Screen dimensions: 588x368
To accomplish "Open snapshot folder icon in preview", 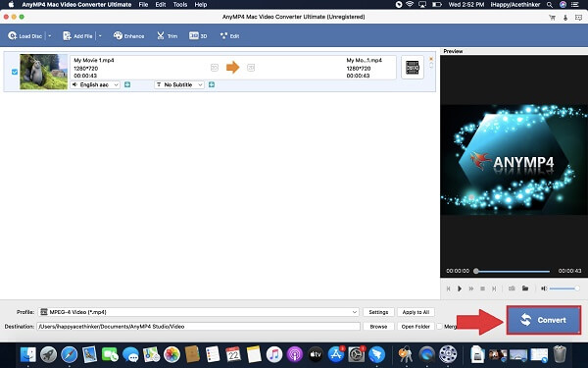I will tap(525, 289).
